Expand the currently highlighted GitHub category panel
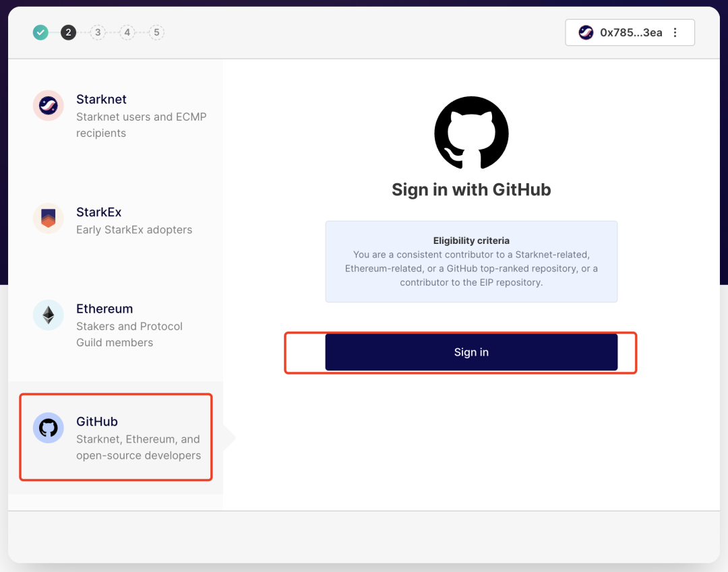This screenshot has height=572, width=728. point(115,437)
